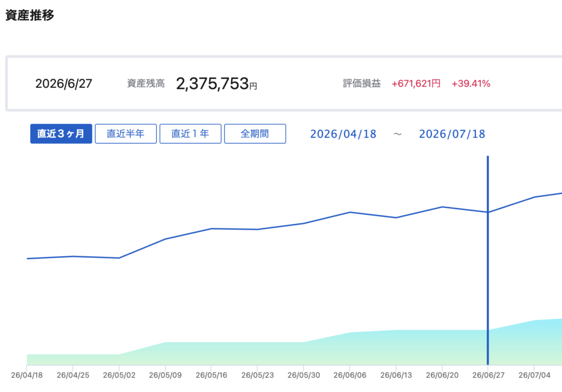The height and width of the screenshot is (392, 562).
Task: Select the 直近3ヶ月 period button
Action: [x=61, y=134]
